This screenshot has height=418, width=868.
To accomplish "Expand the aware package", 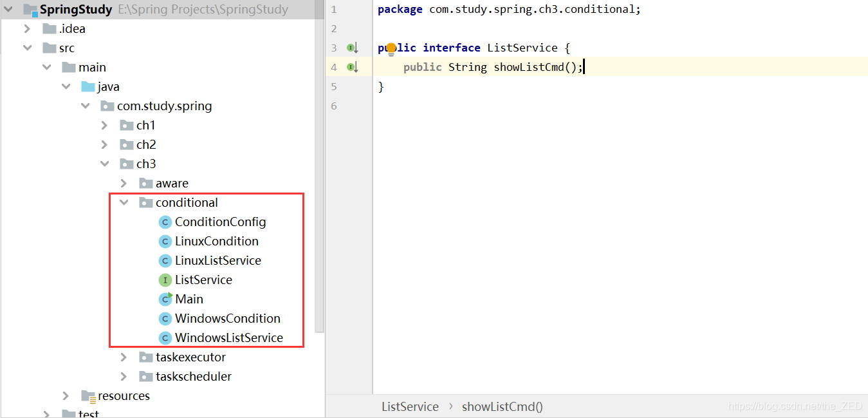I will 124,183.
